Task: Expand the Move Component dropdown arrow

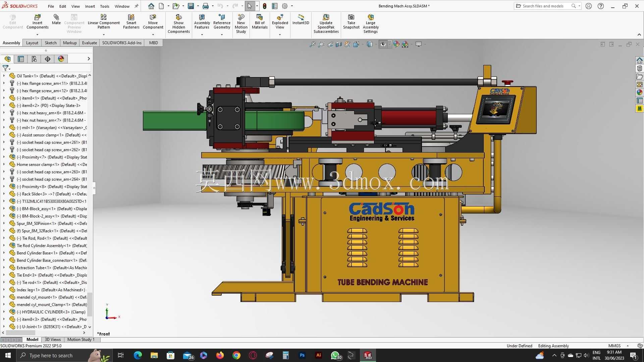Action: point(153,35)
